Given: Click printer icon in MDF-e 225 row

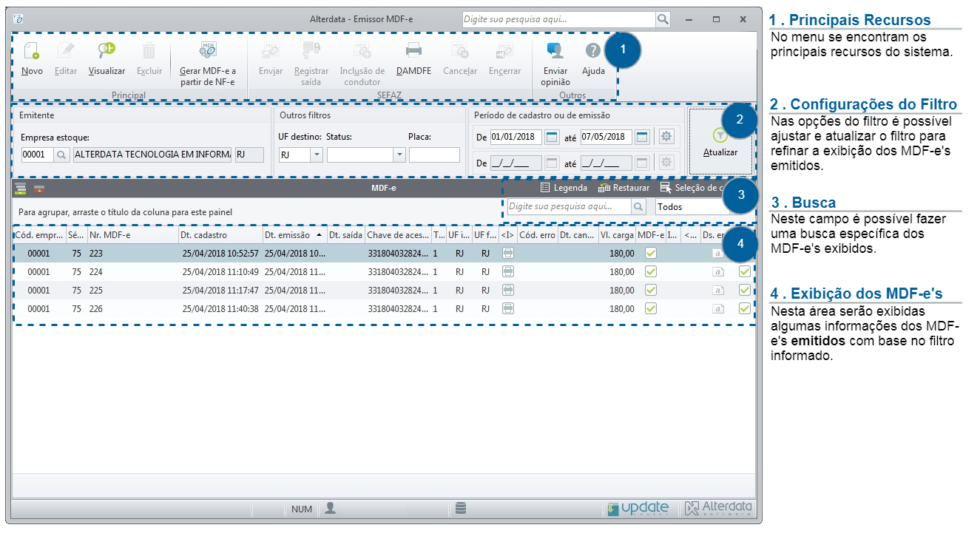Looking at the screenshot, I should point(508,290).
